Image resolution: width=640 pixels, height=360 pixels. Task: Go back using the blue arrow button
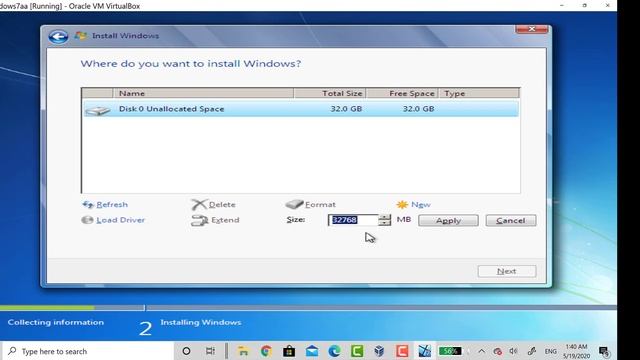click(58, 36)
